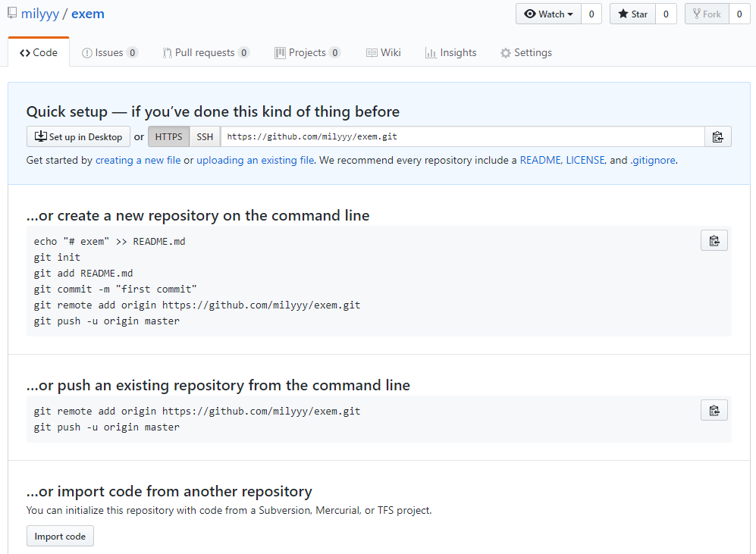Viewport: 756px width, 554px height.
Task: View the forks count next to Fork
Action: tap(739, 14)
